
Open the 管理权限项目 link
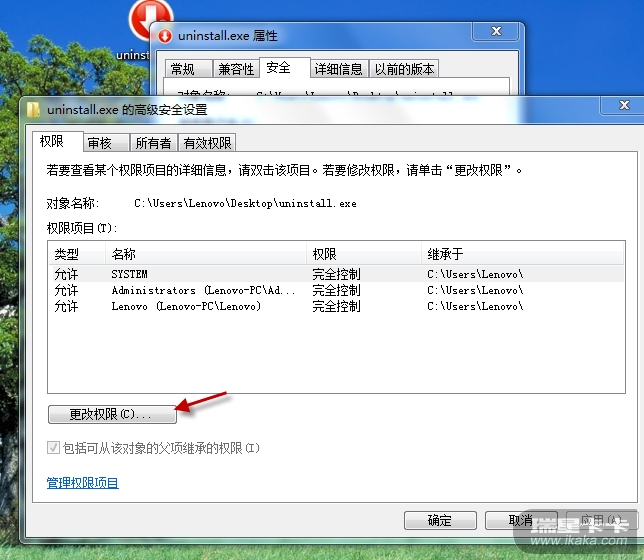pos(83,483)
